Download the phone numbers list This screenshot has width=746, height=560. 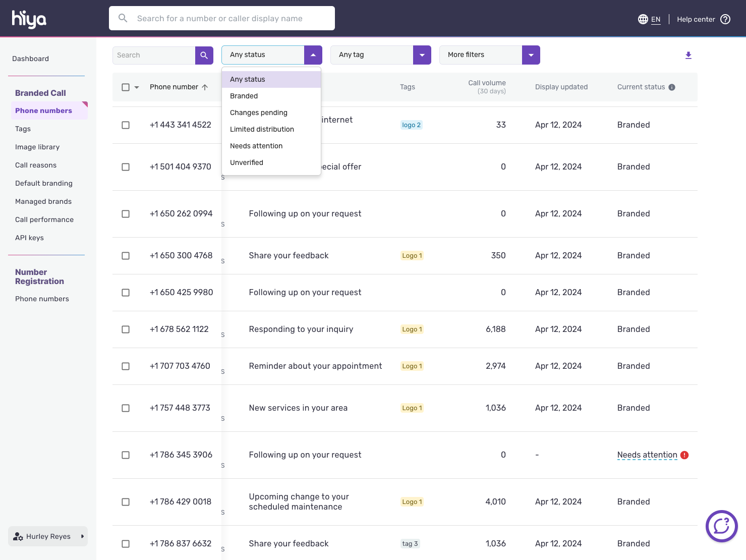coord(688,55)
